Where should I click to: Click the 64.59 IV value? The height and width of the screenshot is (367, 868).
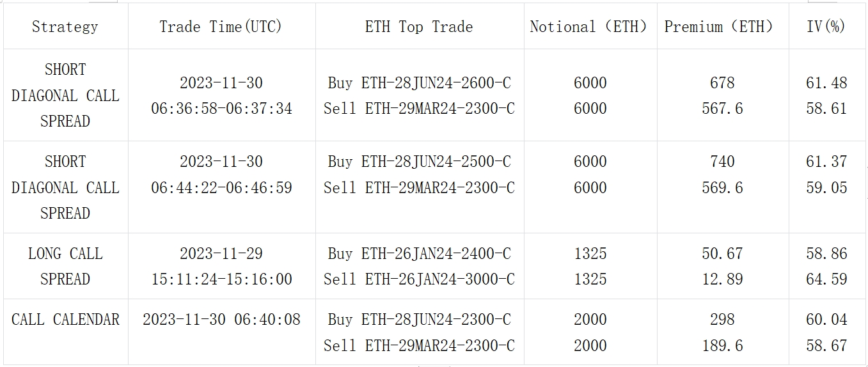[x=826, y=279]
